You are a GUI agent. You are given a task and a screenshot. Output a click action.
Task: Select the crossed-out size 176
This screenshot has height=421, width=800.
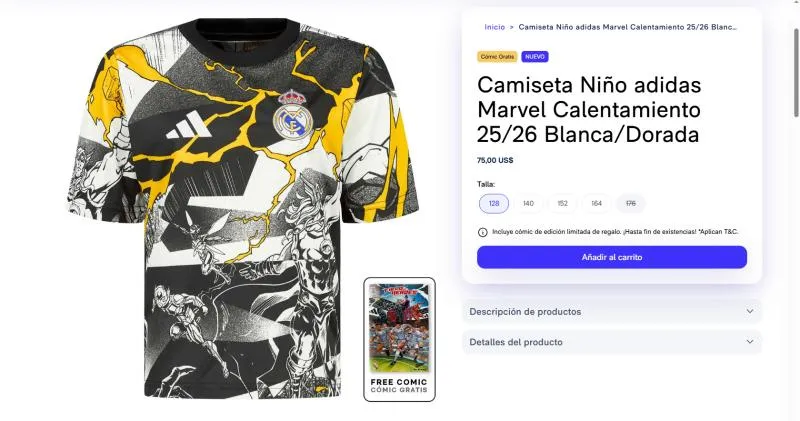click(x=631, y=204)
